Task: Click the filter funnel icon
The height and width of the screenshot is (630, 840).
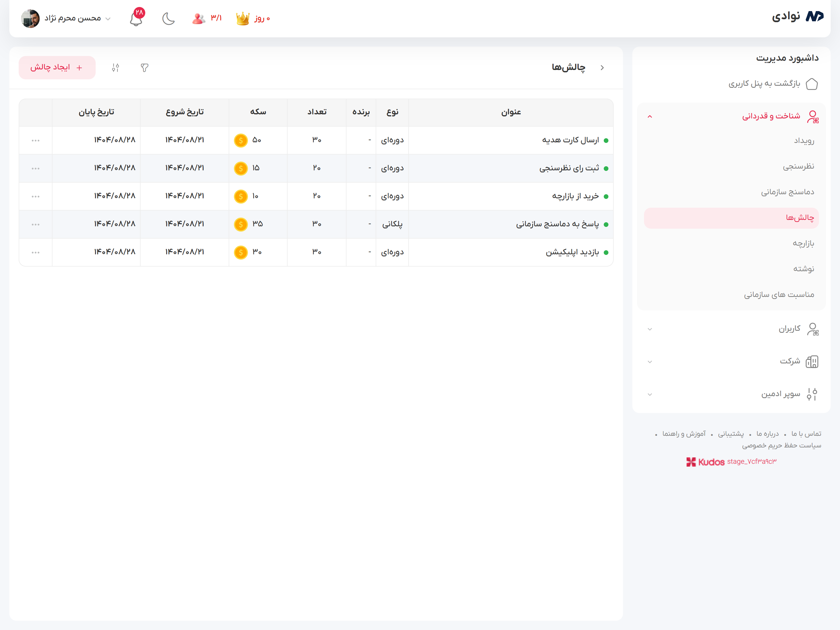Action: coord(144,68)
